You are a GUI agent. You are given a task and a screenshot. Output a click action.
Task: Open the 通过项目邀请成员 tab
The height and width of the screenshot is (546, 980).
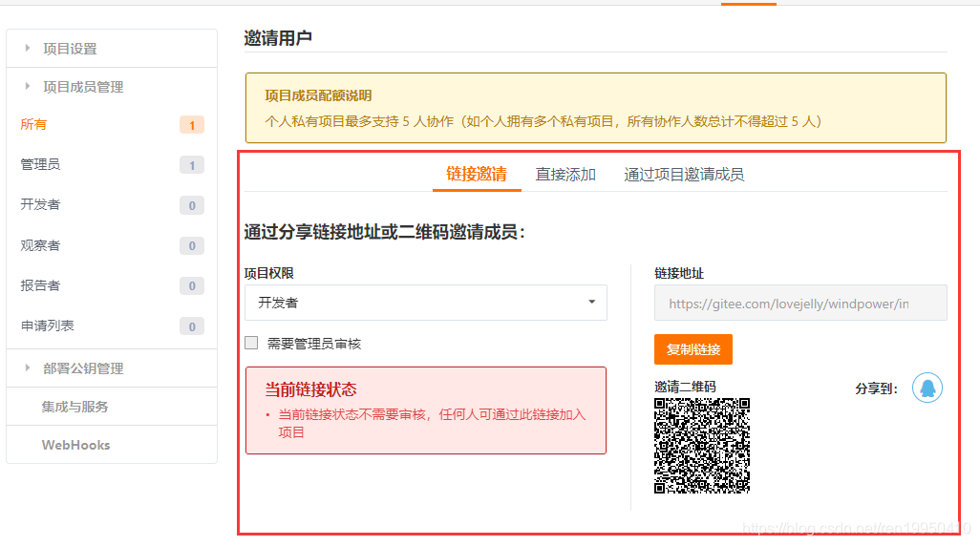(x=684, y=175)
